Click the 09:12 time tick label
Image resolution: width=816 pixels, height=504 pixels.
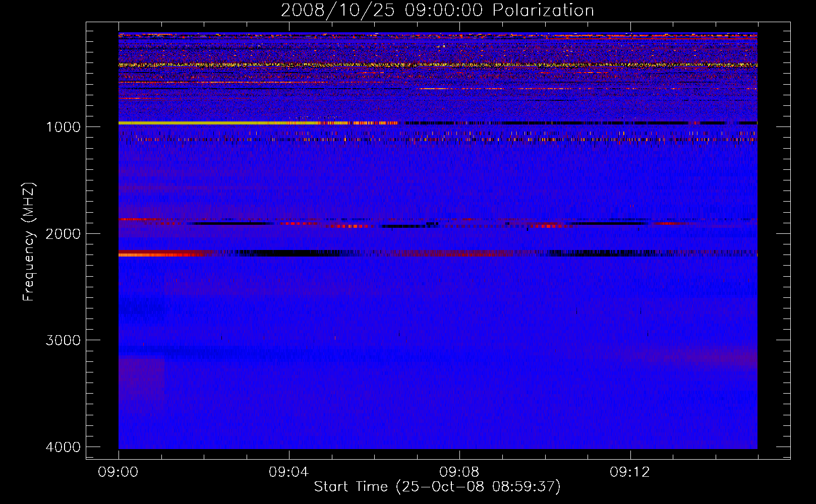click(630, 472)
